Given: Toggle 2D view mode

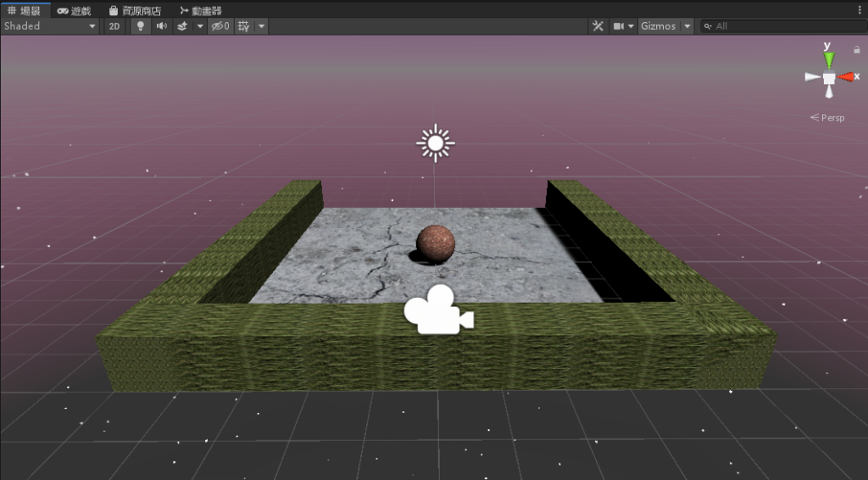Looking at the screenshot, I should (x=114, y=26).
